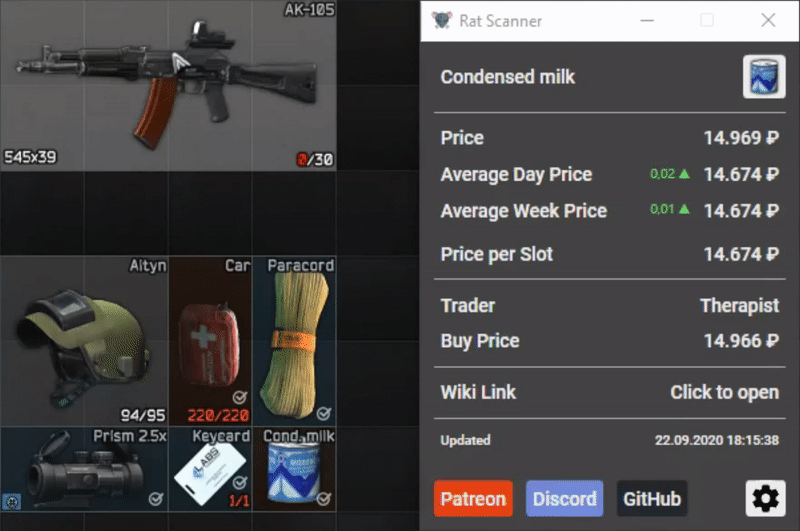
Task: Open the GitHub repository button
Action: [652, 498]
